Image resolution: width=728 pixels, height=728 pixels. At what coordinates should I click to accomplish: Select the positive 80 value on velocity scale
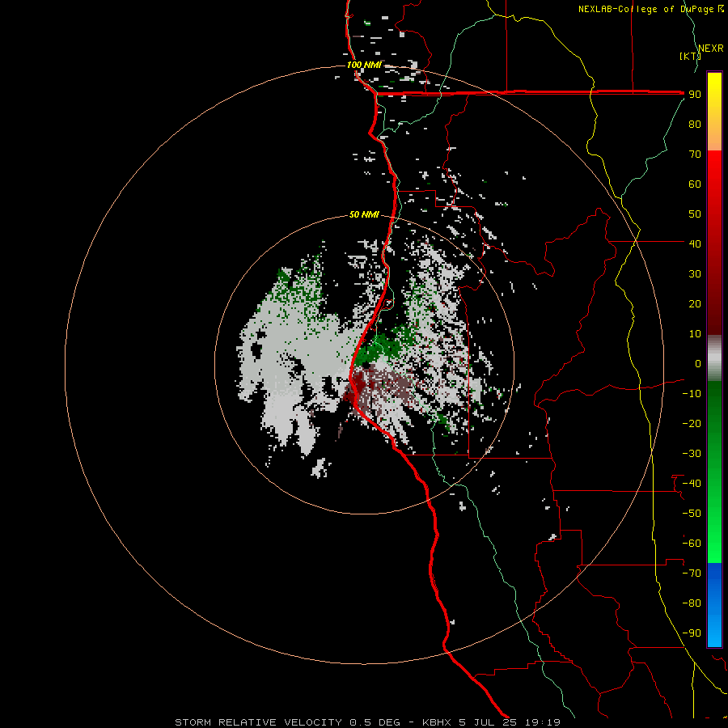tap(695, 125)
